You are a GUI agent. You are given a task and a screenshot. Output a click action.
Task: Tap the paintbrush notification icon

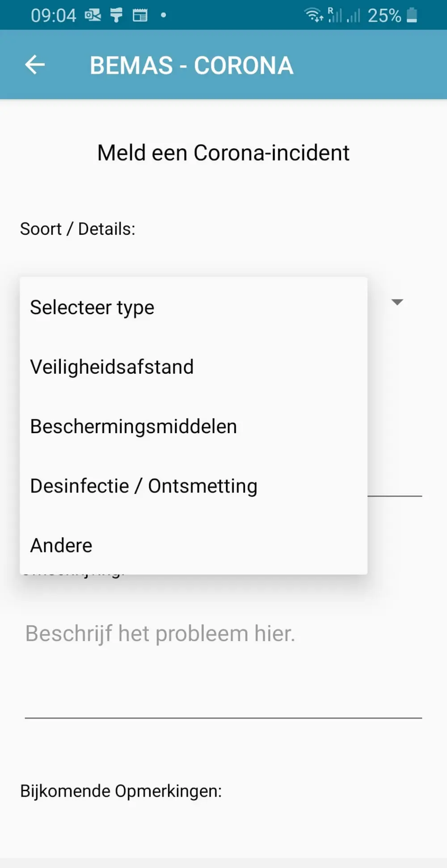(116, 15)
